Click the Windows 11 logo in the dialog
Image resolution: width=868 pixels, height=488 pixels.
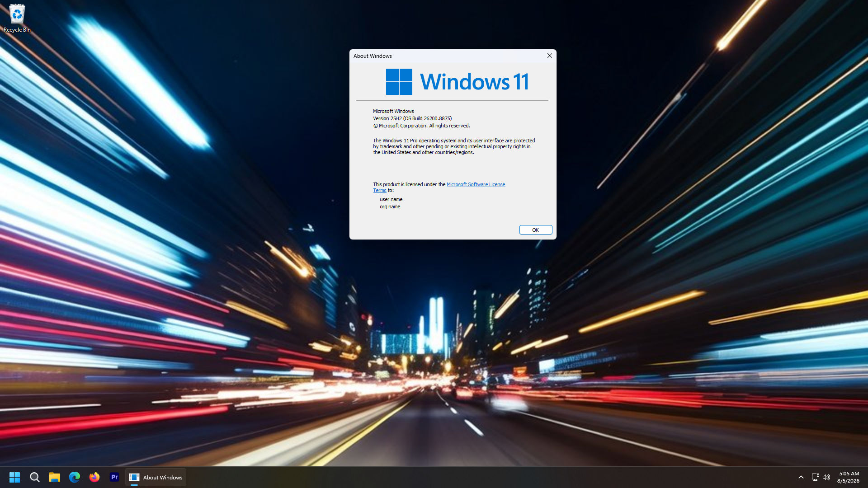(x=457, y=82)
